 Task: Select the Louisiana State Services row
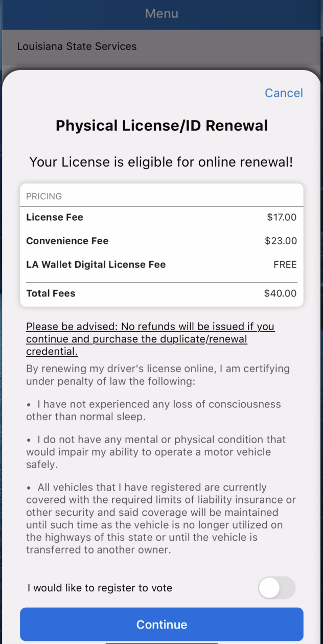pyautogui.click(x=161, y=47)
